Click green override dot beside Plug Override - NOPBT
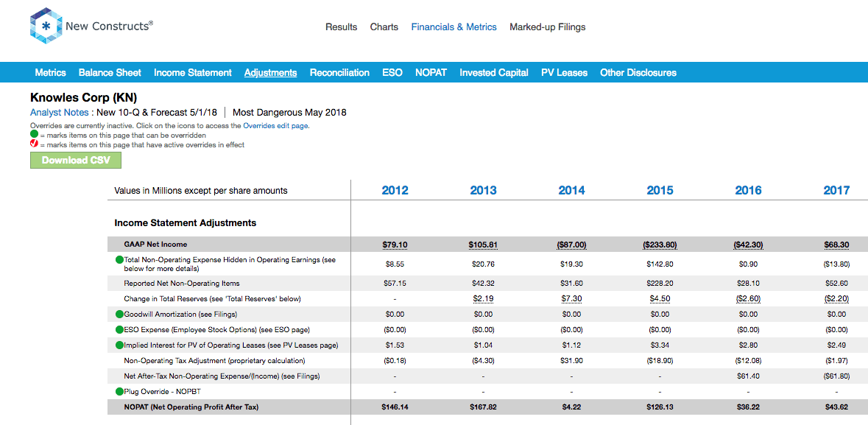 119,392
